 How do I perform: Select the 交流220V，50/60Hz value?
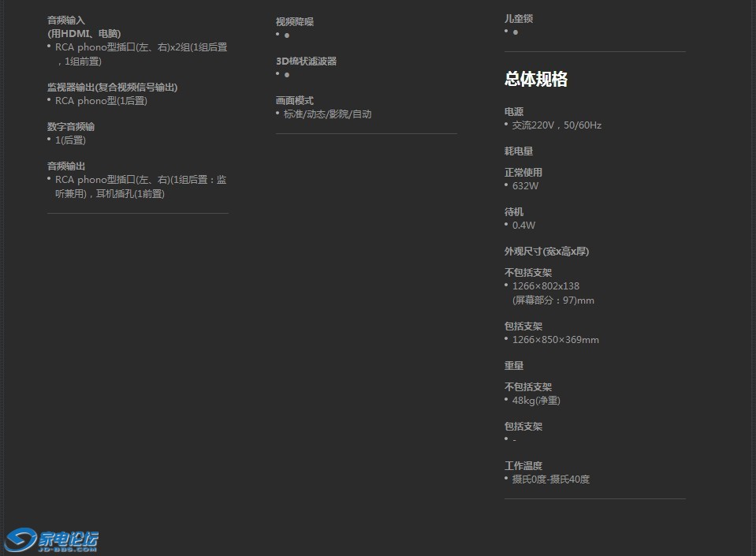pos(557,125)
